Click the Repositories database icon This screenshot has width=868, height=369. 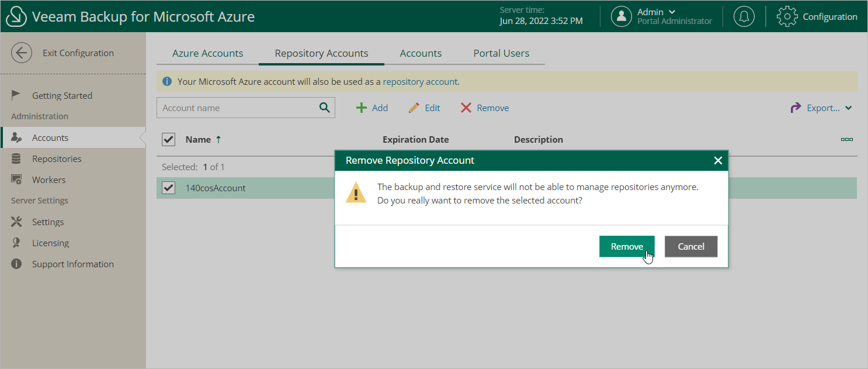pos(16,158)
